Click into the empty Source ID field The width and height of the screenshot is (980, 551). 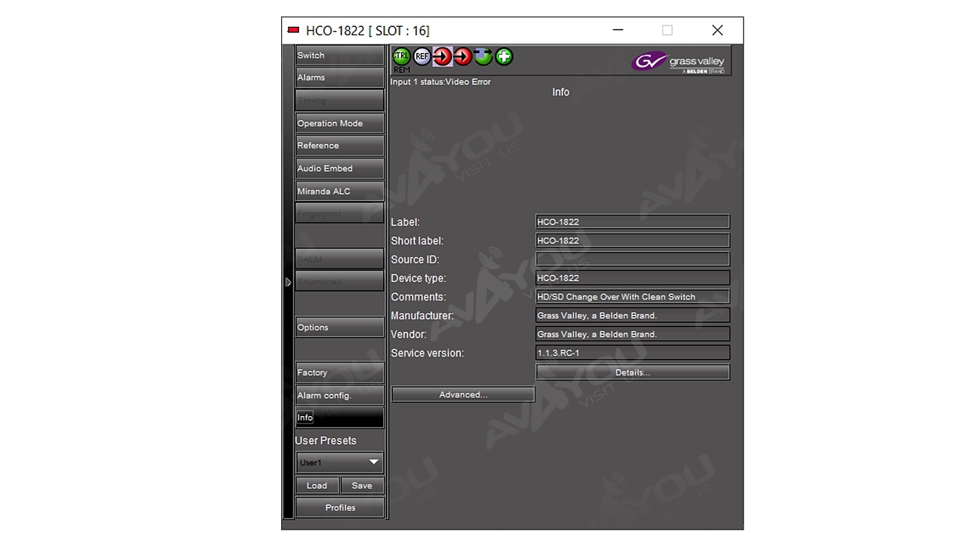click(x=632, y=260)
